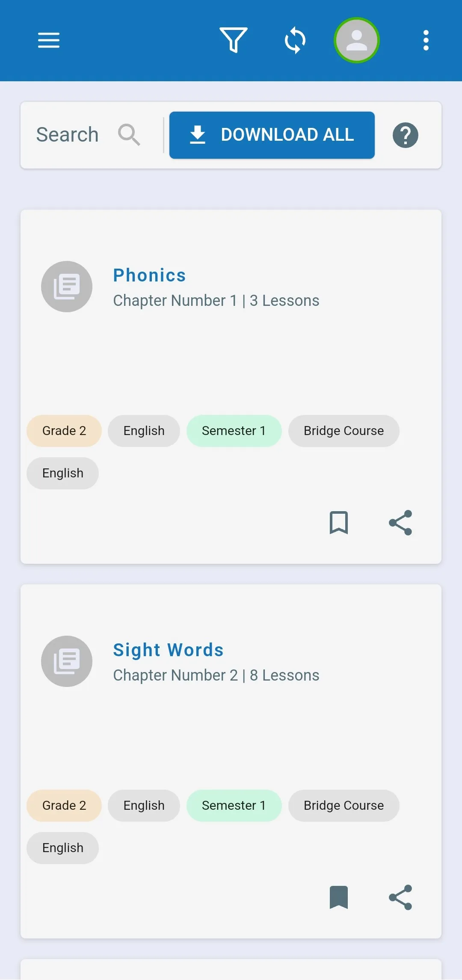Share the Sight Words chapter
This screenshot has width=462, height=980.
tap(400, 897)
